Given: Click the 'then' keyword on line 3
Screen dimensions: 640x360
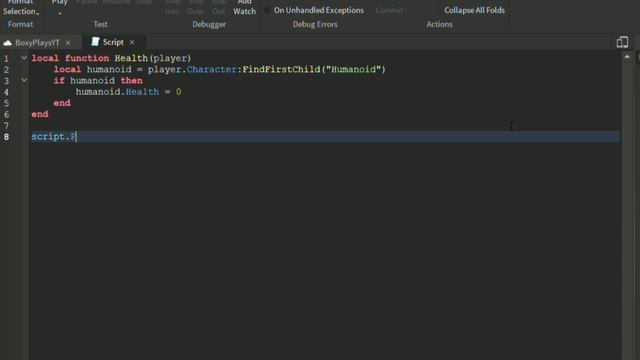Looking at the screenshot, I should 131,81.
